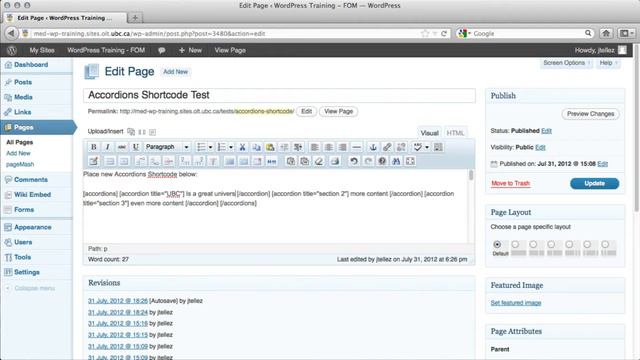
Task: Open editor help question mark icon
Action: click(x=382, y=161)
